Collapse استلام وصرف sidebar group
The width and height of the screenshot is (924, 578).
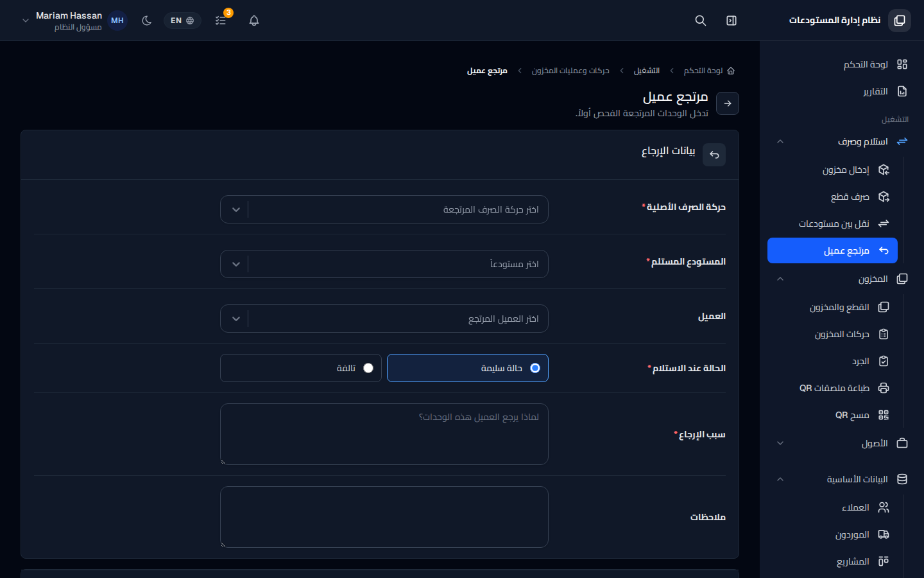842,141
